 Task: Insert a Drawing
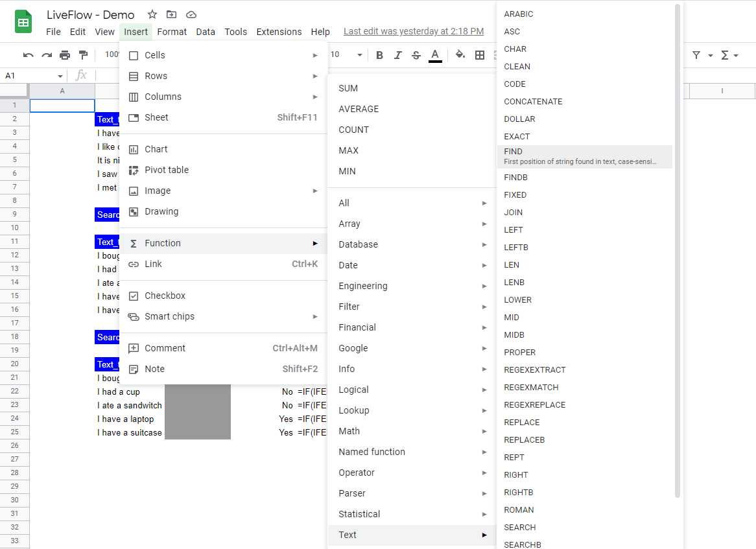tap(223, 211)
